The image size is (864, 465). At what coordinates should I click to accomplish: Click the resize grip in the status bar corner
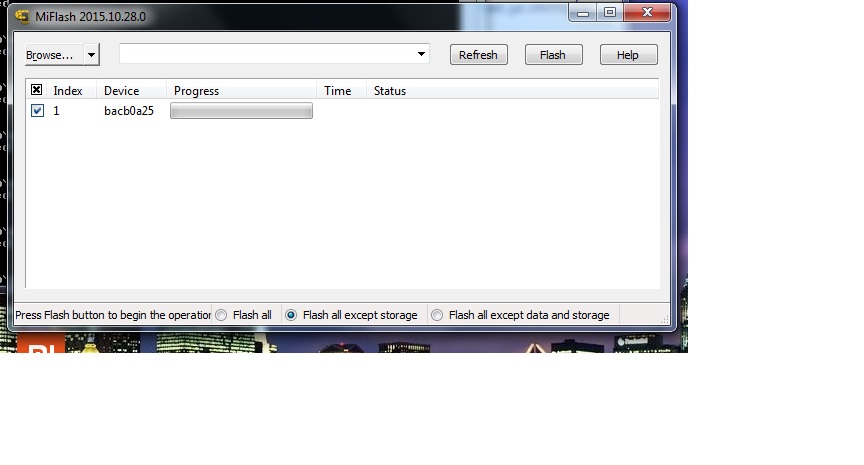click(x=665, y=319)
